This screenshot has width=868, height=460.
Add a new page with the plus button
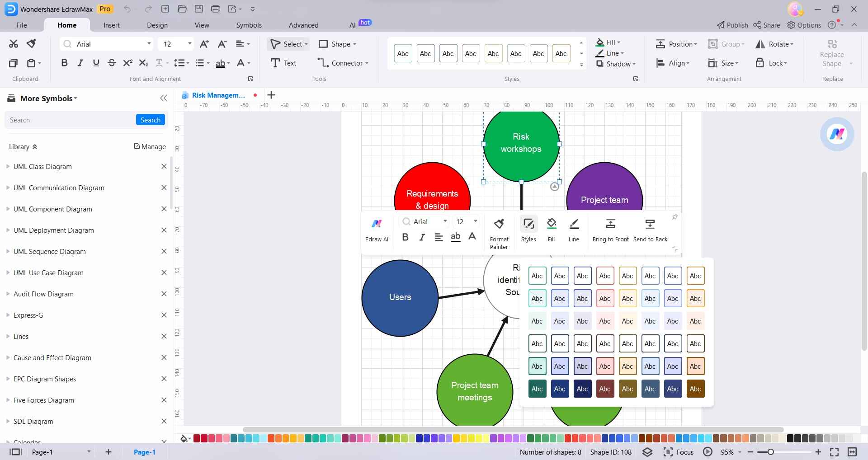pyautogui.click(x=108, y=452)
